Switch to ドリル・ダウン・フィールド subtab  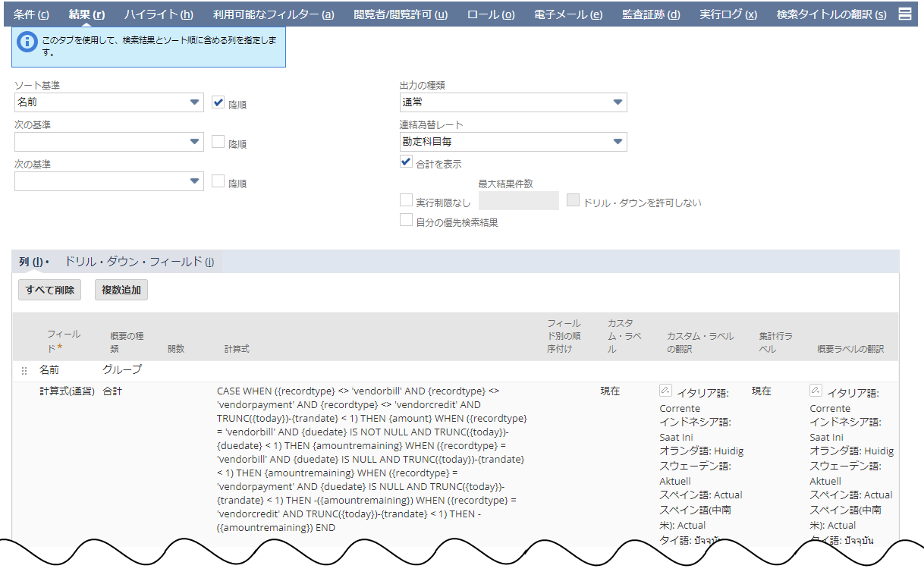tap(139, 262)
